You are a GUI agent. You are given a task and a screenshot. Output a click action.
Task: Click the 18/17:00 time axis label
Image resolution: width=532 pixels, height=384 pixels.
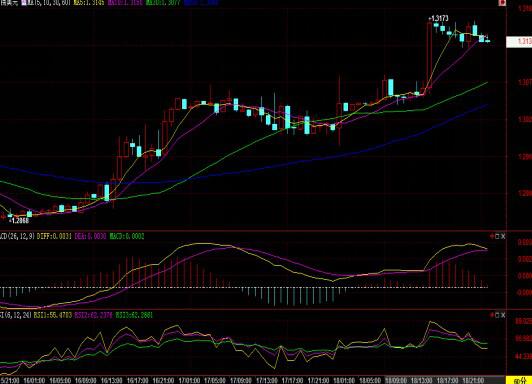(447, 381)
